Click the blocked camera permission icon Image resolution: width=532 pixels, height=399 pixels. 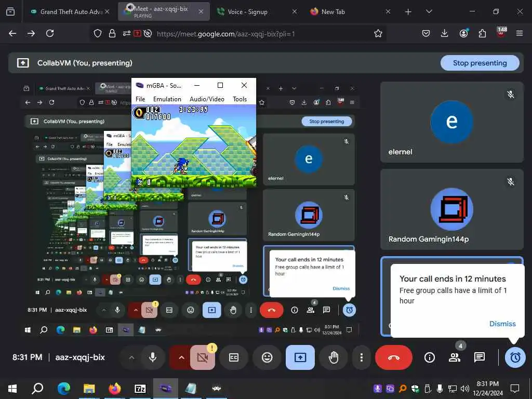click(x=148, y=34)
